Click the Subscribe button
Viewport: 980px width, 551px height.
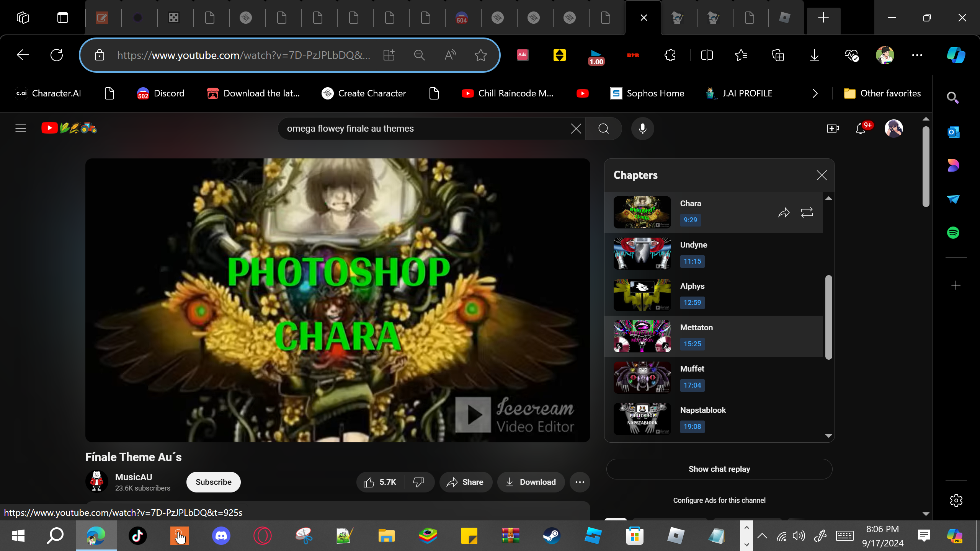pyautogui.click(x=213, y=482)
